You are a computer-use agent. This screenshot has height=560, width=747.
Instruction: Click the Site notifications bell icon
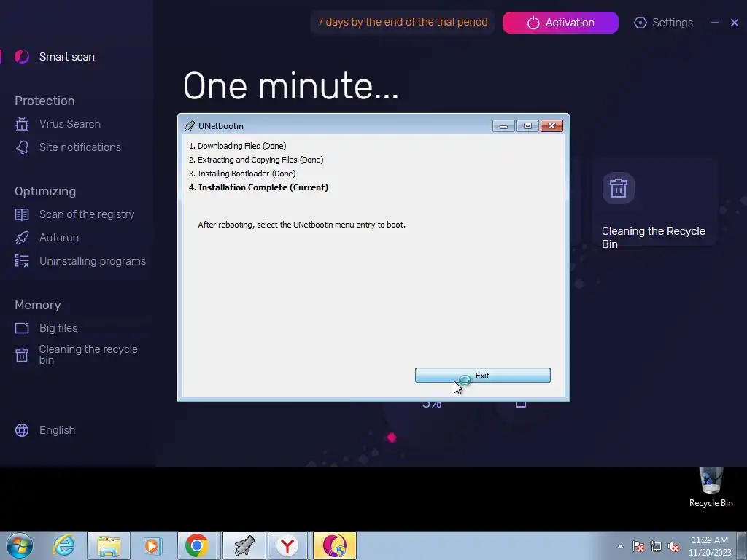pyautogui.click(x=21, y=147)
